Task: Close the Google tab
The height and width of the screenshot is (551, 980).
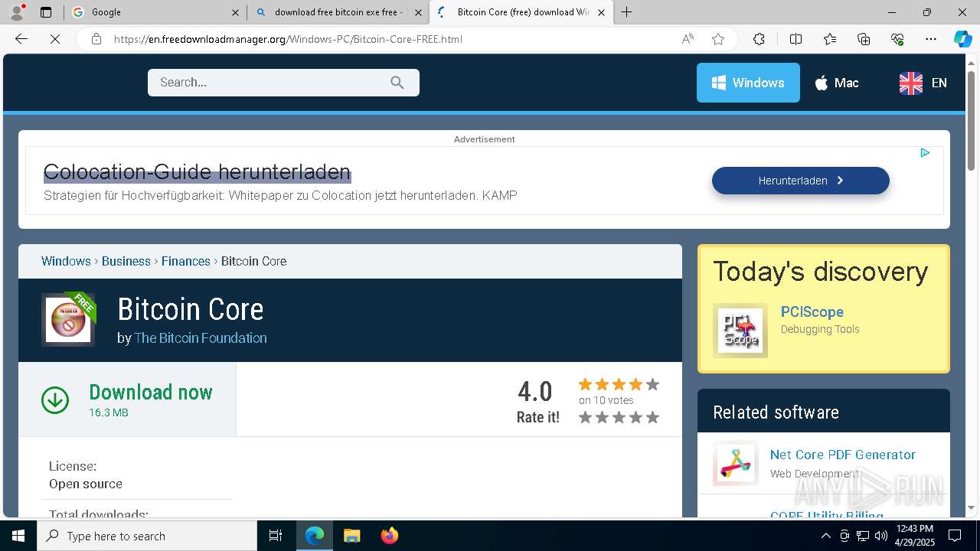Action: click(x=235, y=12)
